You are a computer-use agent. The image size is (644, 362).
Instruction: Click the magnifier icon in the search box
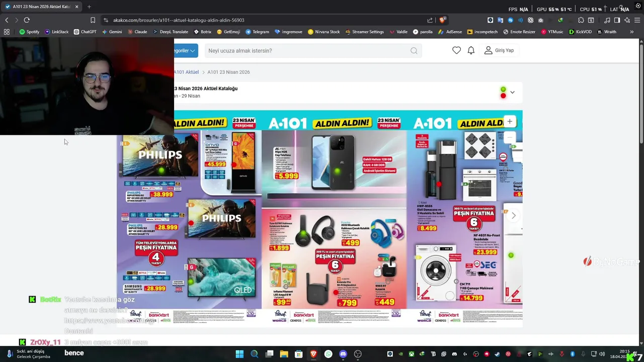click(414, 50)
